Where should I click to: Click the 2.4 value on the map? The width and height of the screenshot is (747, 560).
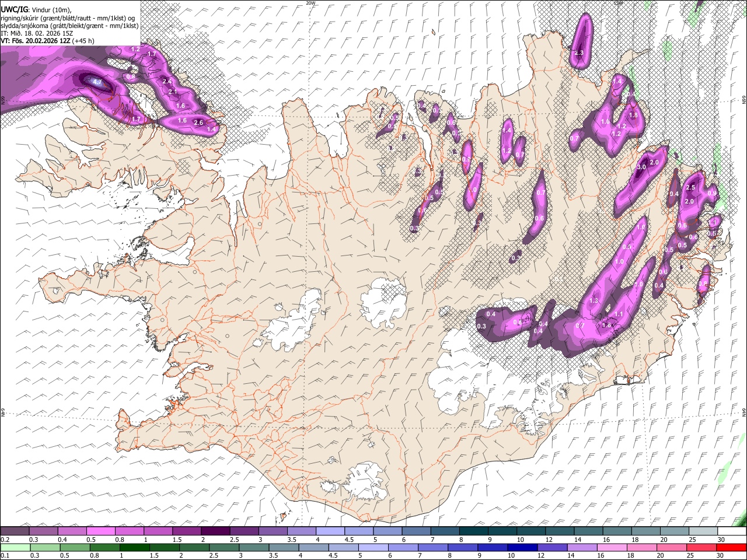(x=167, y=81)
